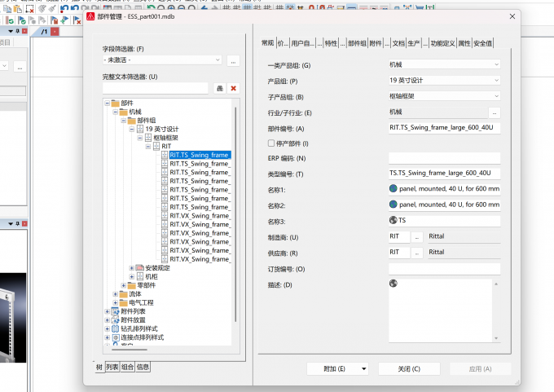This screenshot has height=392, width=554.
Task: Switch to the 列表 view tab
Action: (x=112, y=368)
